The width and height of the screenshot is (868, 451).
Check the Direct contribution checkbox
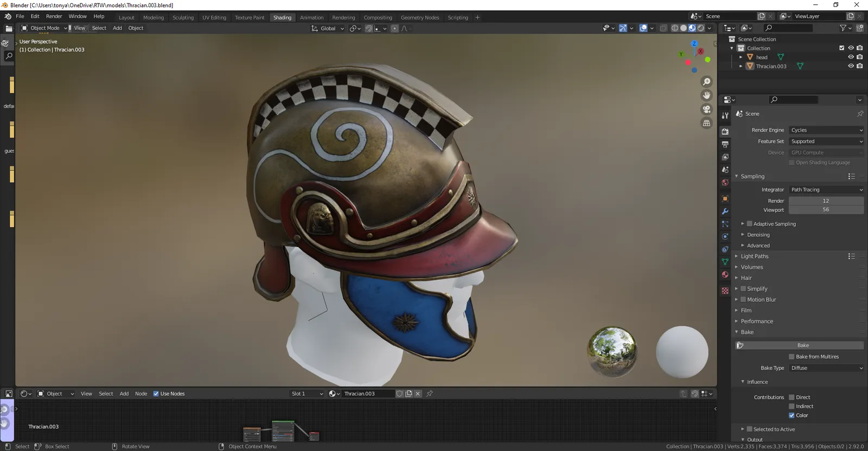click(792, 397)
